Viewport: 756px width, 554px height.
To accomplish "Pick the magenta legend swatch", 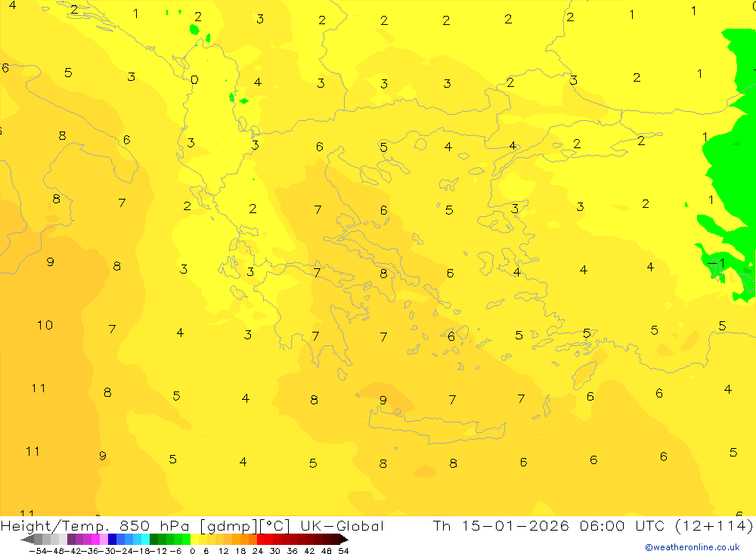I will (x=95, y=540).
